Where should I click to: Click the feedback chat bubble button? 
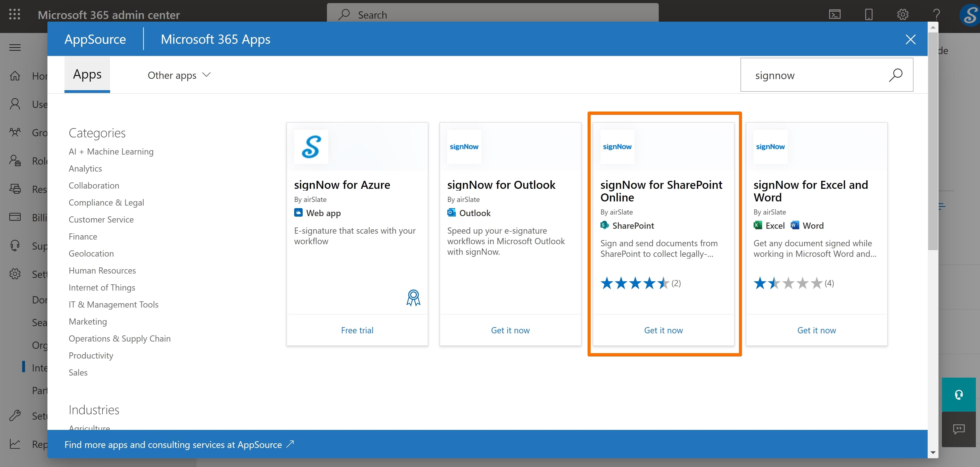pyautogui.click(x=959, y=429)
